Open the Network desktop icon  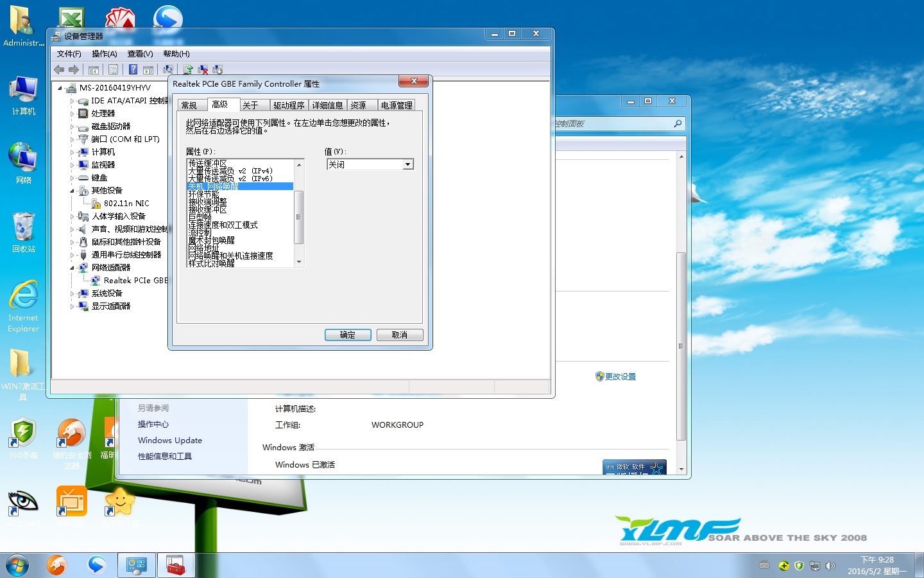tap(23, 163)
